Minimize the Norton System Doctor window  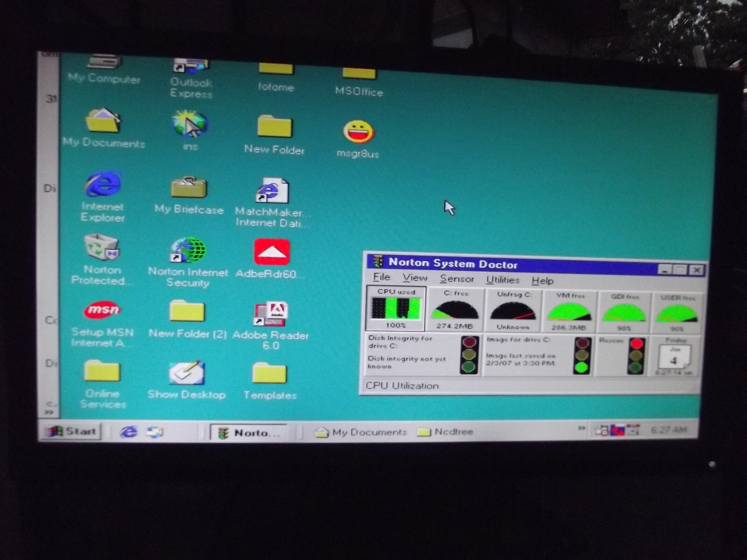[x=665, y=269]
